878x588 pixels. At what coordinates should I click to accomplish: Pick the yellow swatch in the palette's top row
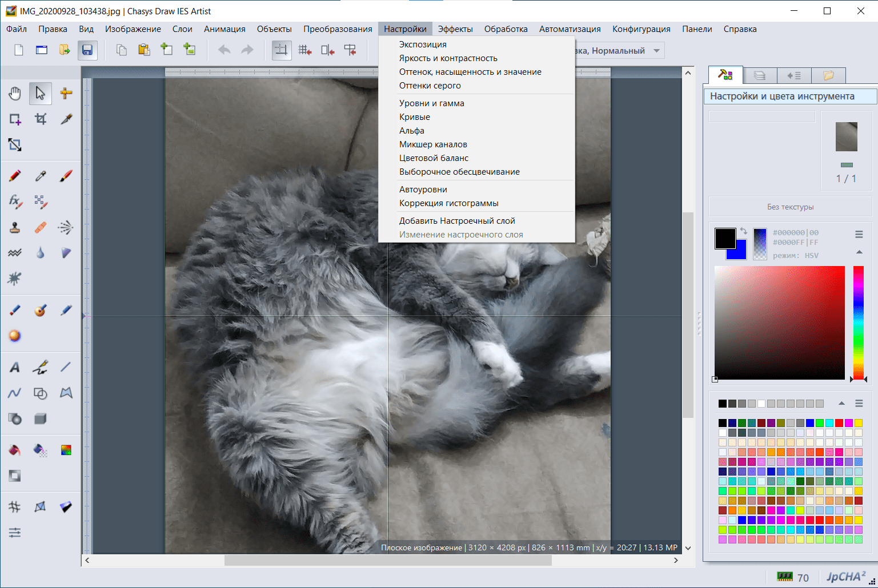click(859, 423)
